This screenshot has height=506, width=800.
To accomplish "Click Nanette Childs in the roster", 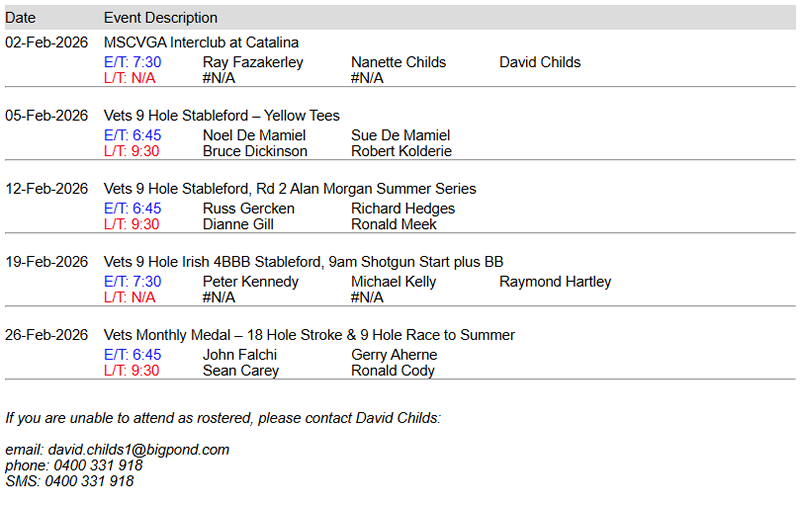I will point(398,62).
